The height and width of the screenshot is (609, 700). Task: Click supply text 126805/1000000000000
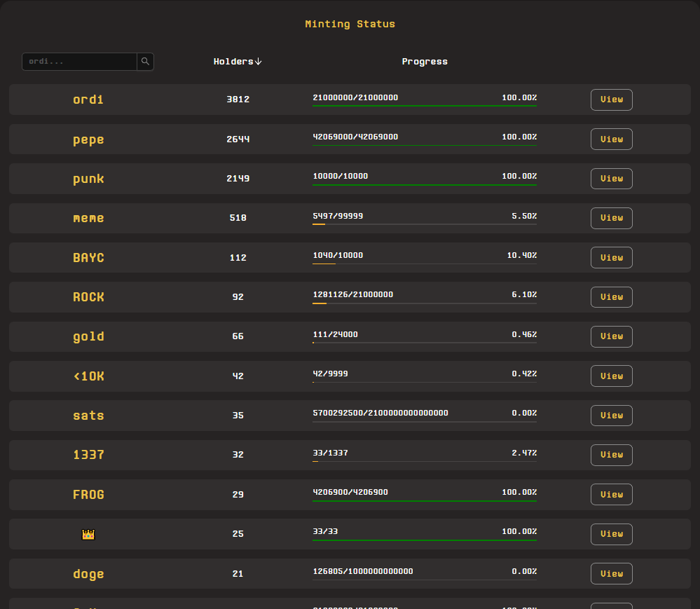click(x=363, y=571)
